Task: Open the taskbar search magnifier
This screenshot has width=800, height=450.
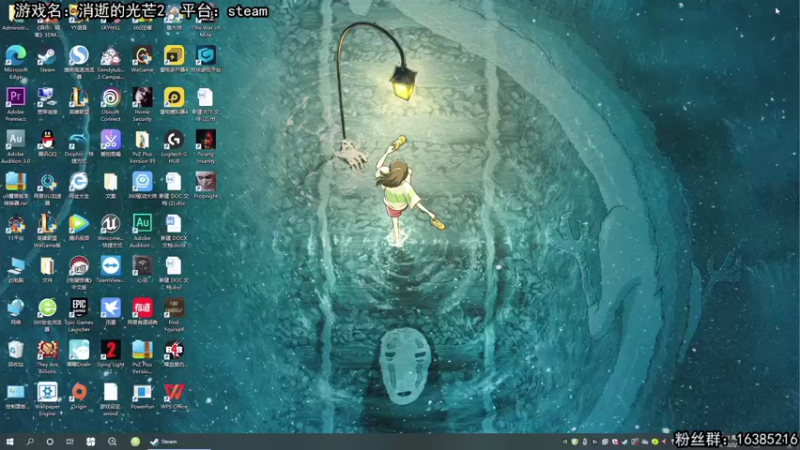Action: (x=30, y=441)
